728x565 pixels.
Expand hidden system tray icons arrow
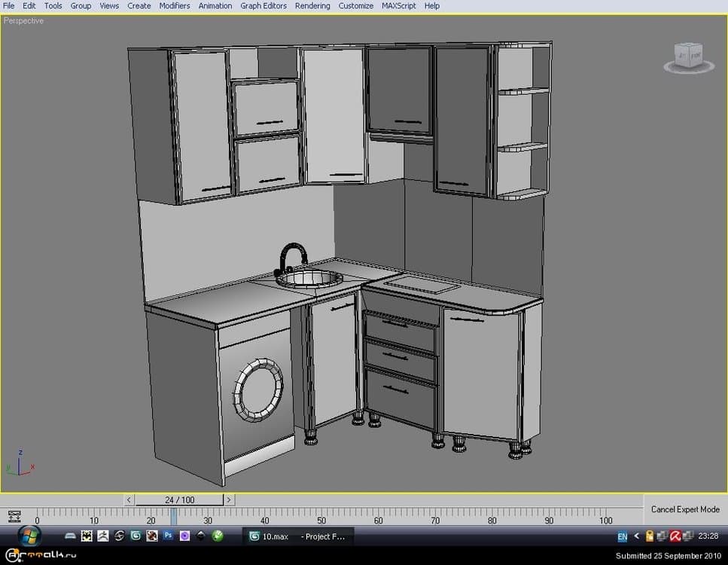(x=637, y=536)
